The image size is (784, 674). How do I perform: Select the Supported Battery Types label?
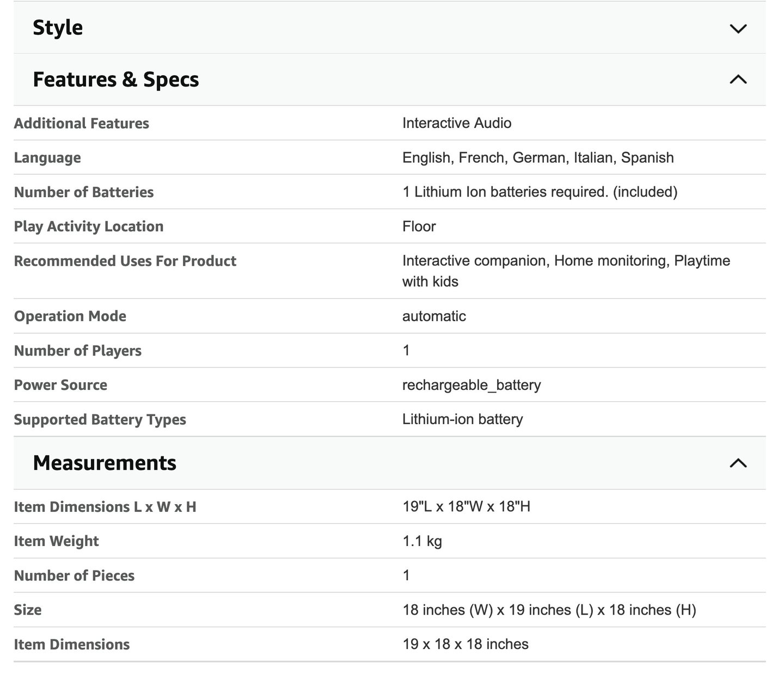pyautogui.click(x=100, y=420)
